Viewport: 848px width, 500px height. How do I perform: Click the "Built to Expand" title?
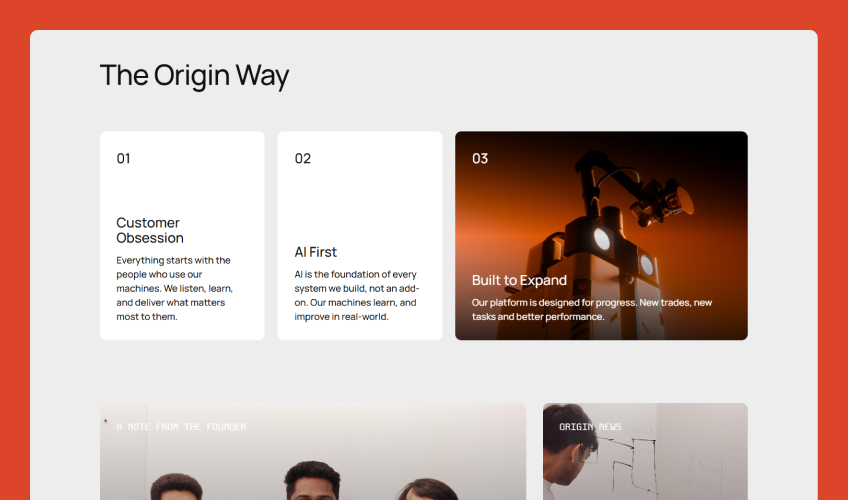tap(519, 280)
